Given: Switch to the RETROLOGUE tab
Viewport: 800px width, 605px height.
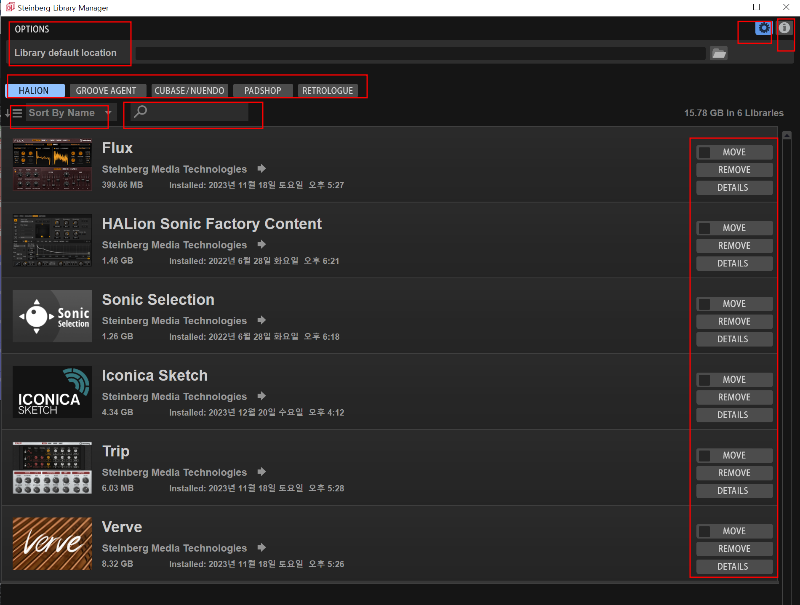Looking at the screenshot, I should 328,90.
